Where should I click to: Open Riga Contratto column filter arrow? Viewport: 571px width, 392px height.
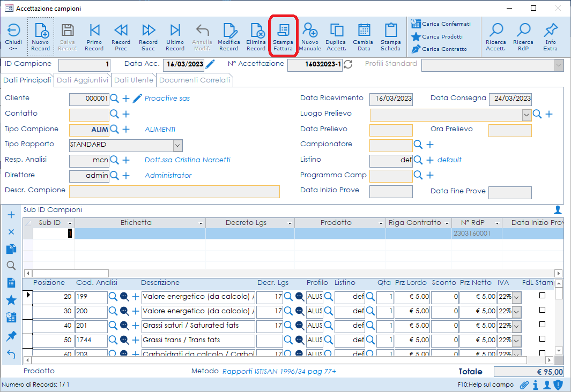coord(447,223)
